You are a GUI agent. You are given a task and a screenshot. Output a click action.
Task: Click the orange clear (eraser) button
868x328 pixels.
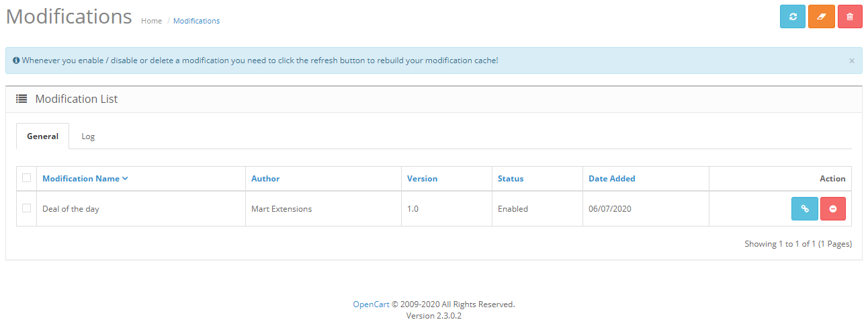click(x=822, y=16)
